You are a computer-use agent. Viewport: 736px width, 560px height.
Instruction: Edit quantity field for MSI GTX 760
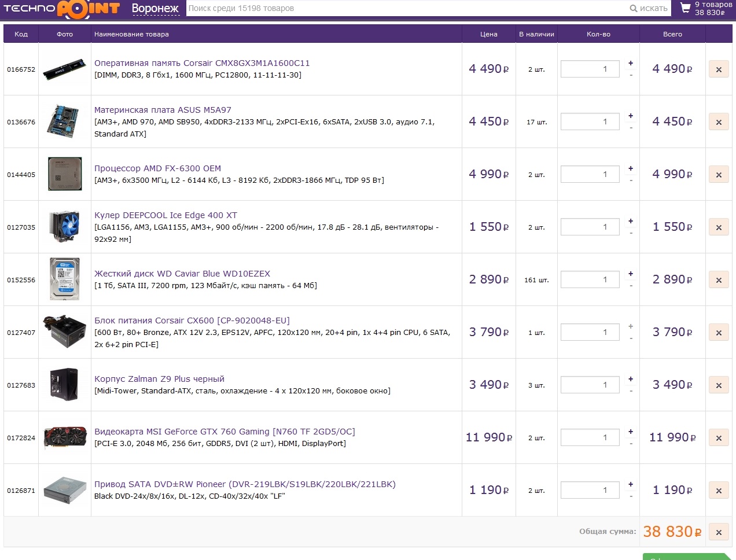(x=590, y=437)
